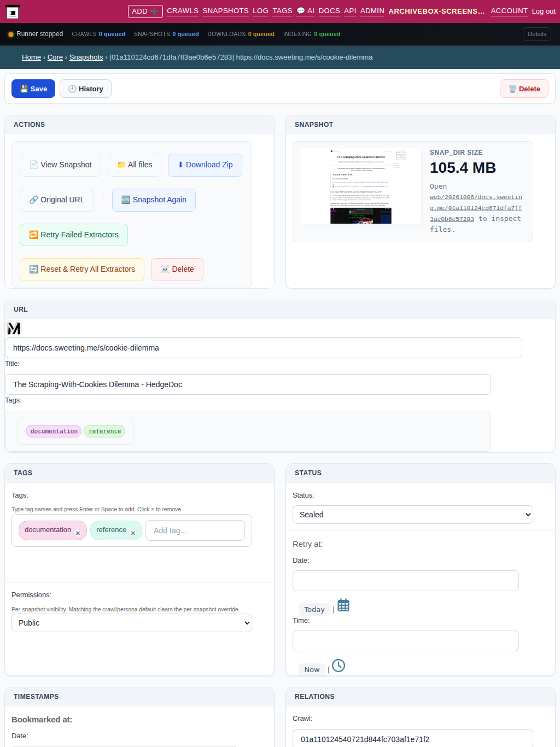This screenshot has width=560, height=747.
Task: Open the Permissions Public dropdown
Action: coord(132,623)
